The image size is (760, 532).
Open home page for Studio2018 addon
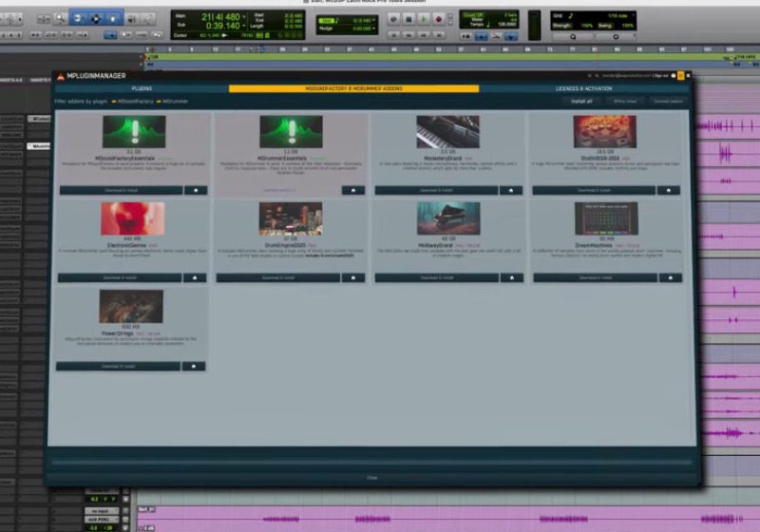(669, 190)
